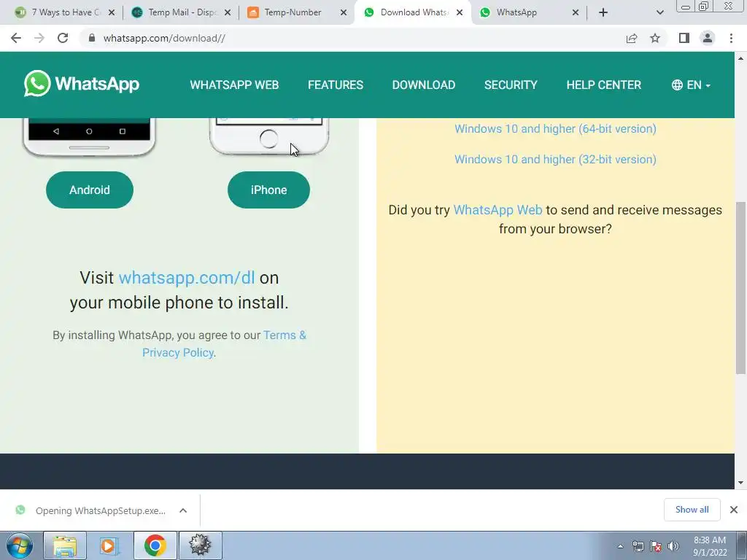The width and height of the screenshot is (747, 560).
Task: Open FEATURES in the navigation
Action: point(336,85)
